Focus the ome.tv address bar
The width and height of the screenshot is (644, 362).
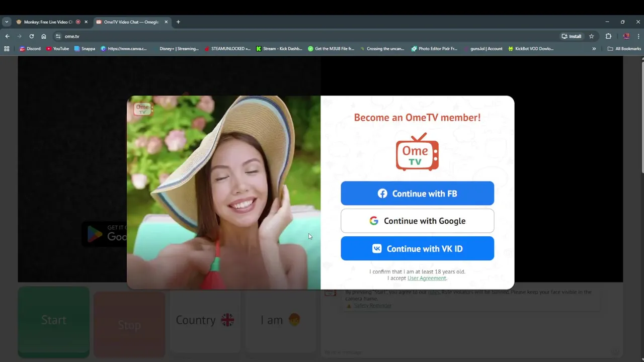(307, 36)
